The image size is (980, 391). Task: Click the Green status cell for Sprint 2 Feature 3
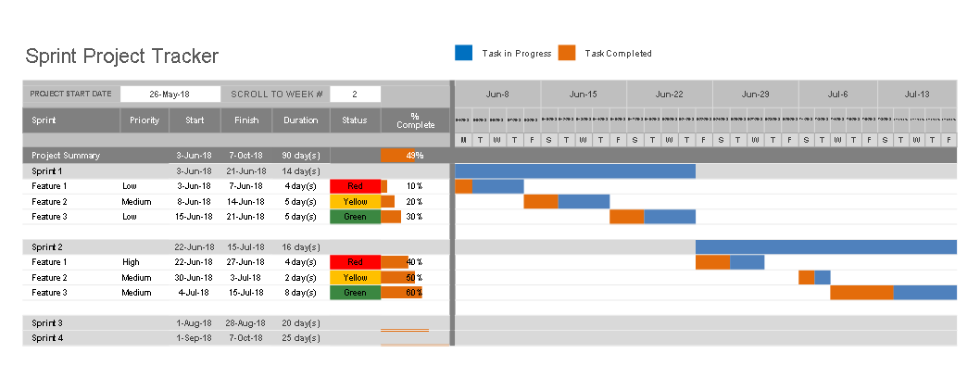coord(355,293)
